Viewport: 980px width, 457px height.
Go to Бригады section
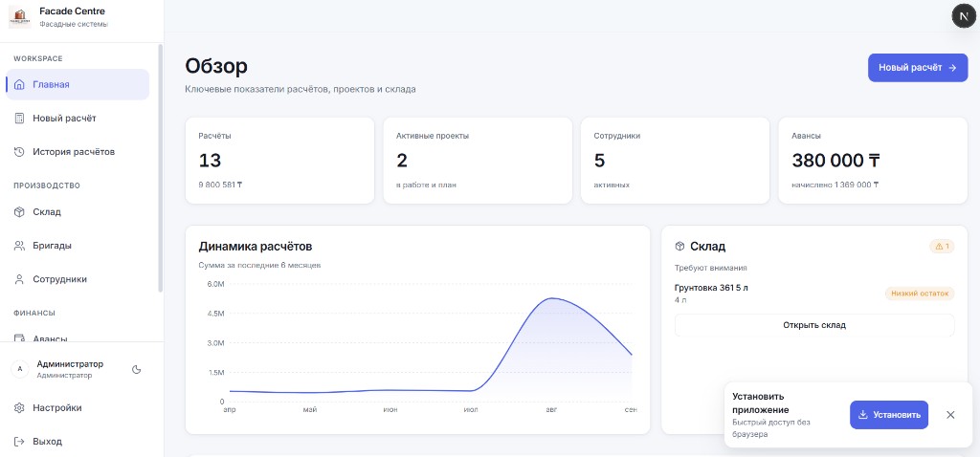pyautogui.click(x=78, y=246)
